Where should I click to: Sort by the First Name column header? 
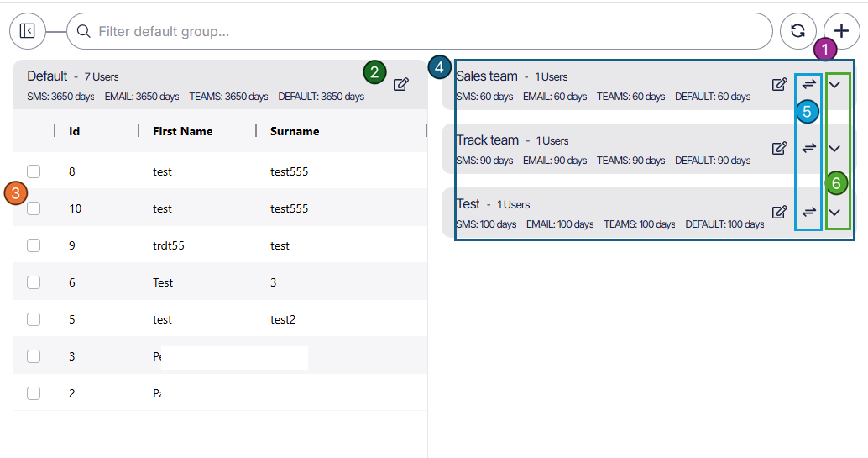tap(182, 131)
